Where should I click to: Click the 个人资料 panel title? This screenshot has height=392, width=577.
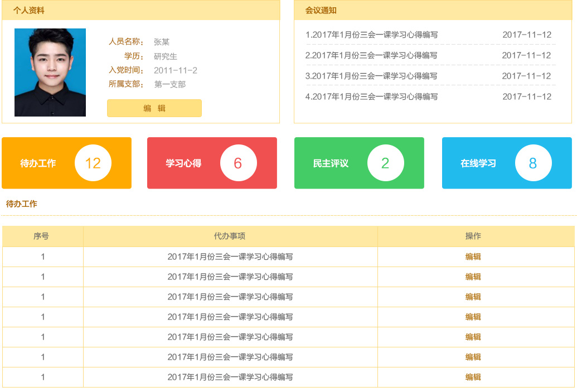click(29, 11)
